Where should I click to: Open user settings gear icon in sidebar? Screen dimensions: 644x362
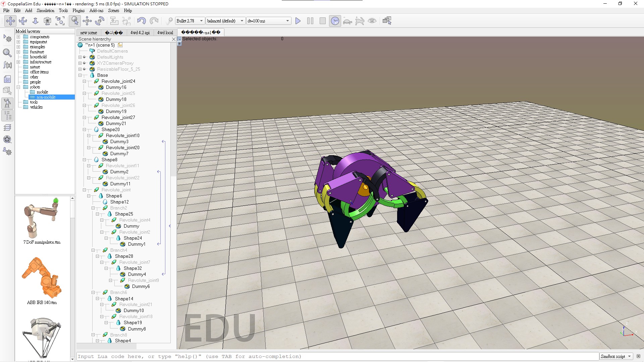(x=7, y=152)
